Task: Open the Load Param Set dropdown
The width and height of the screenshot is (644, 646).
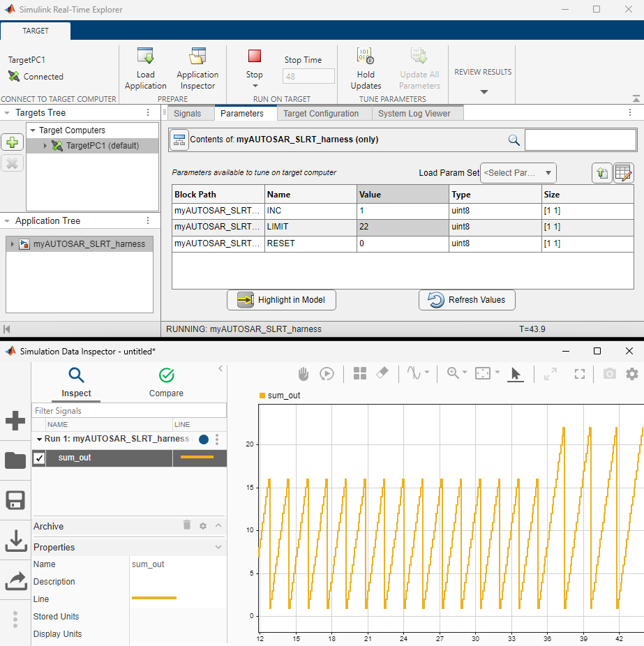Action: click(519, 173)
